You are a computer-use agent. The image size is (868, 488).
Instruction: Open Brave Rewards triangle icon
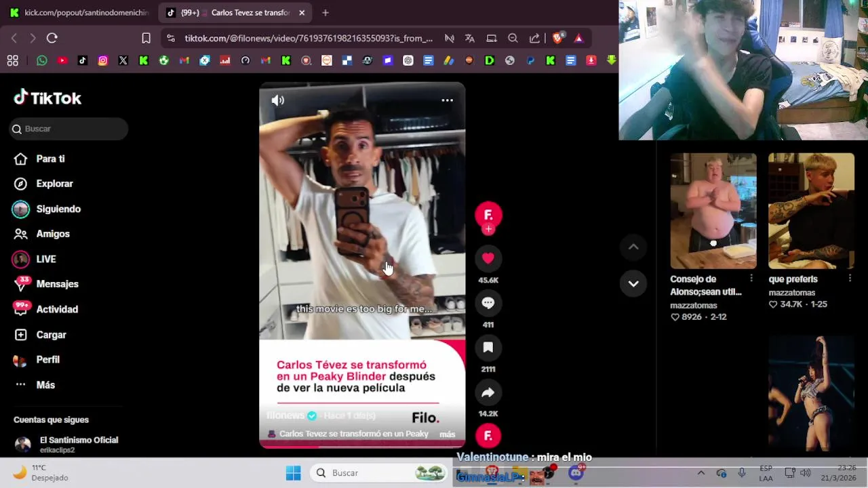(x=578, y=38)
